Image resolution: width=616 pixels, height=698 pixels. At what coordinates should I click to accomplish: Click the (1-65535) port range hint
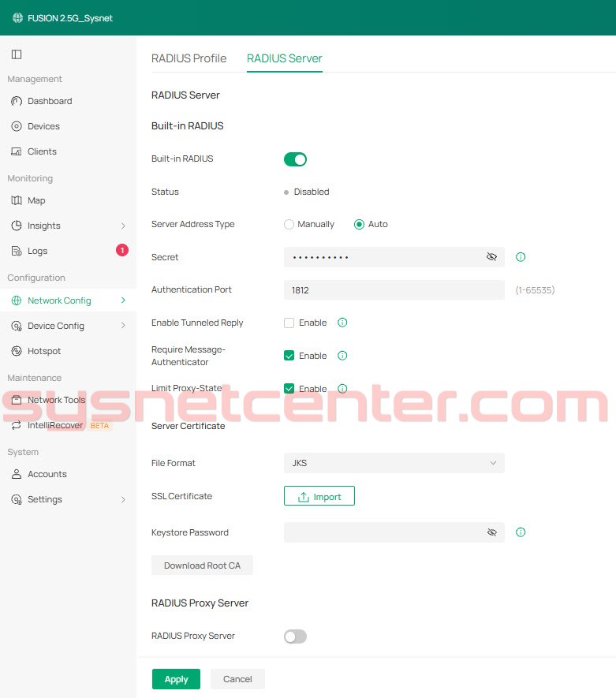click(535, 290)
